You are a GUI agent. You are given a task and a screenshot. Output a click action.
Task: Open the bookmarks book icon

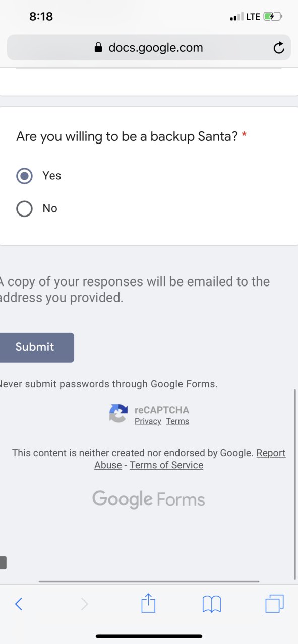pyautogui.click(x=212, y=604)
